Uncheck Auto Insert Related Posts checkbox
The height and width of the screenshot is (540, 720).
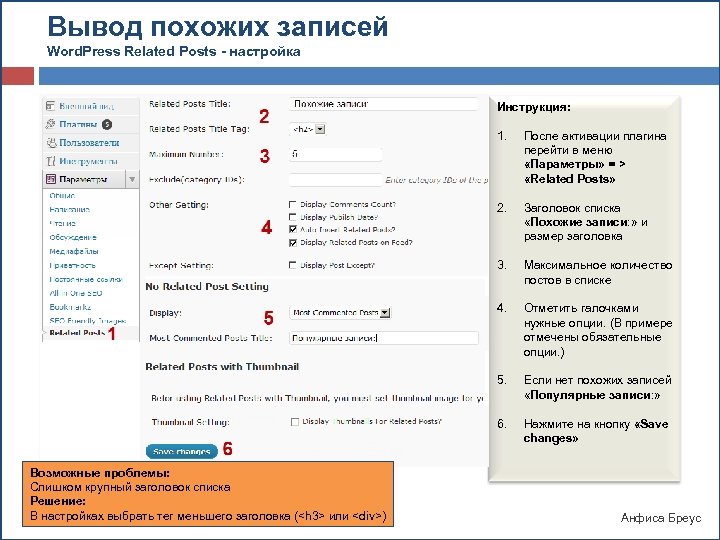pos(292,229)
